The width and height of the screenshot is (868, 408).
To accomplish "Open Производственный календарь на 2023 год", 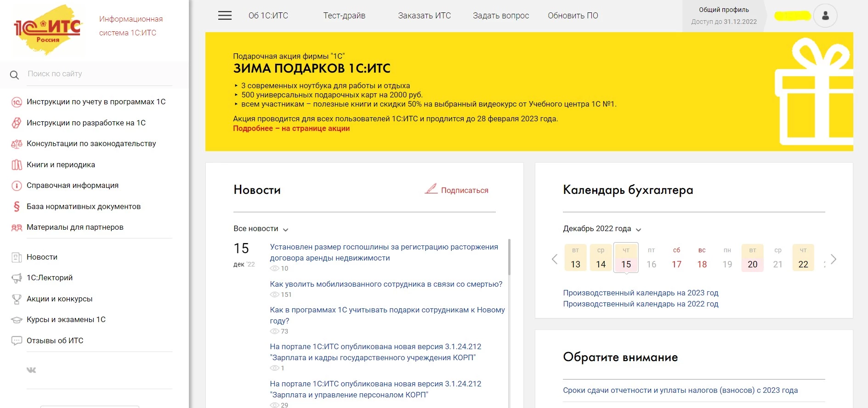I will (x=641, y=293).
